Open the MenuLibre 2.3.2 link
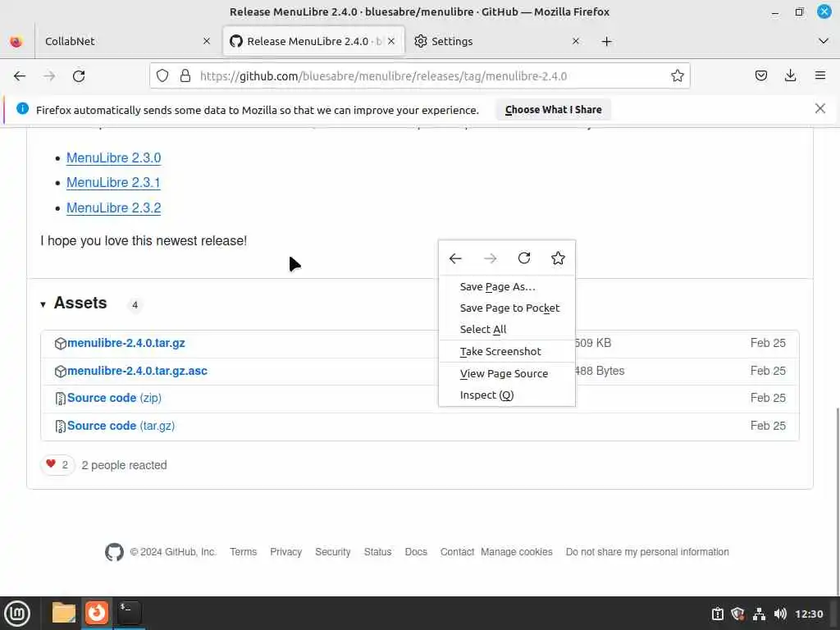The width and height of the screenshot is (840, 630). point(113,208)
